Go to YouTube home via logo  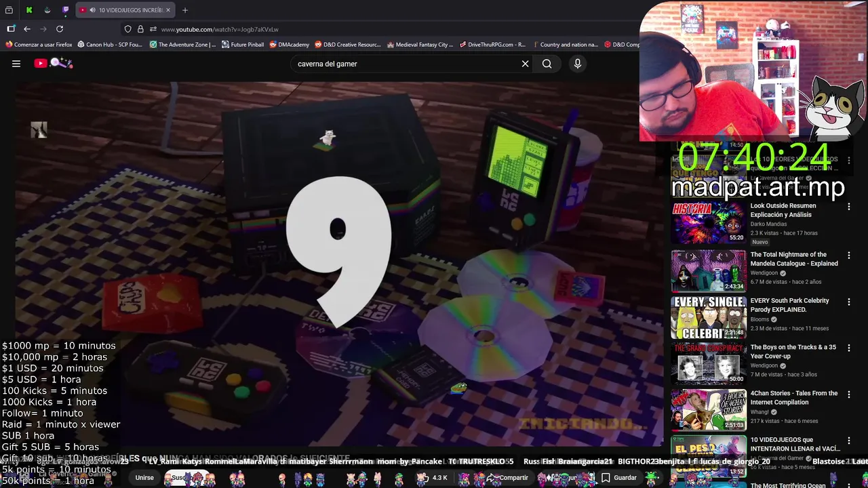click(53, 63)
